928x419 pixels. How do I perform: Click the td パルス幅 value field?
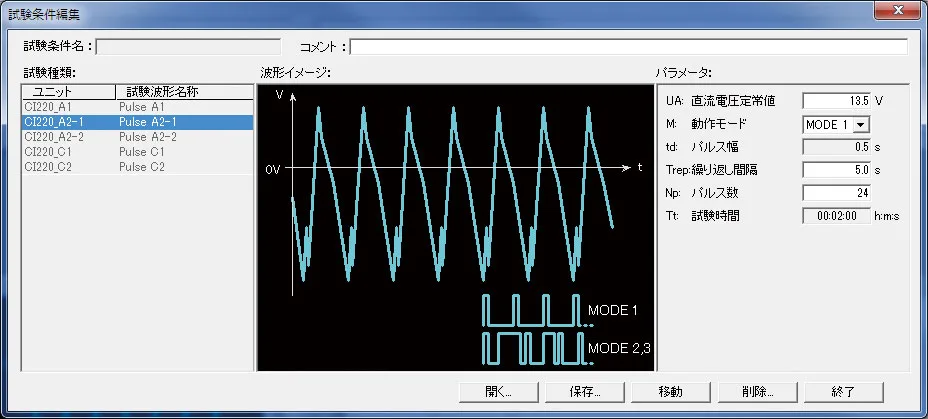(x=837, y=147)
